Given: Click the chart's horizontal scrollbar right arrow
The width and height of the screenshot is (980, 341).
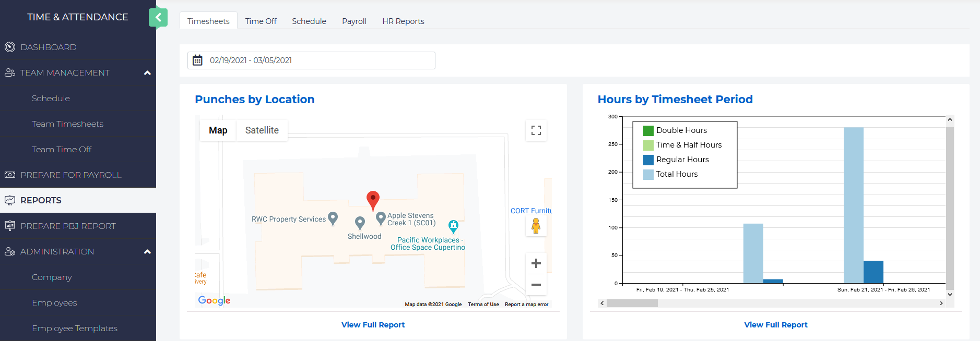Looking at the screenshot, I should tap(941, 303).
